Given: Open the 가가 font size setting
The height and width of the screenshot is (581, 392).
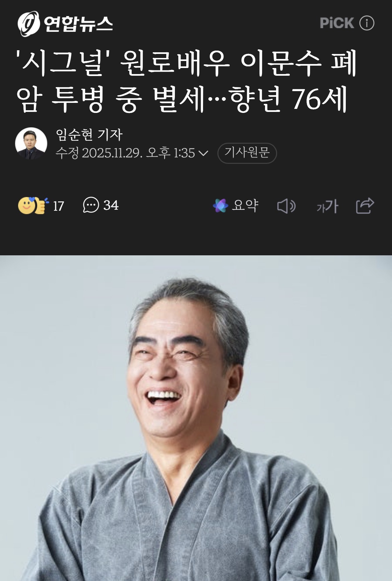Looking at the screenshot, I should (327, 206).
